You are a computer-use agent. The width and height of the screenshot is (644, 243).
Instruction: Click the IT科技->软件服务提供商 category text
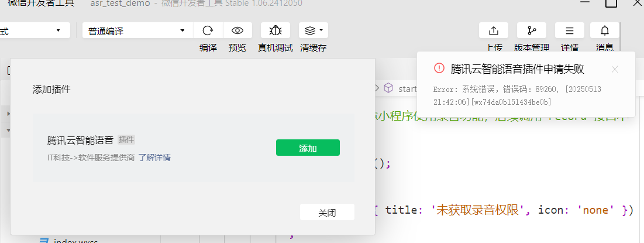click(91, 158)
